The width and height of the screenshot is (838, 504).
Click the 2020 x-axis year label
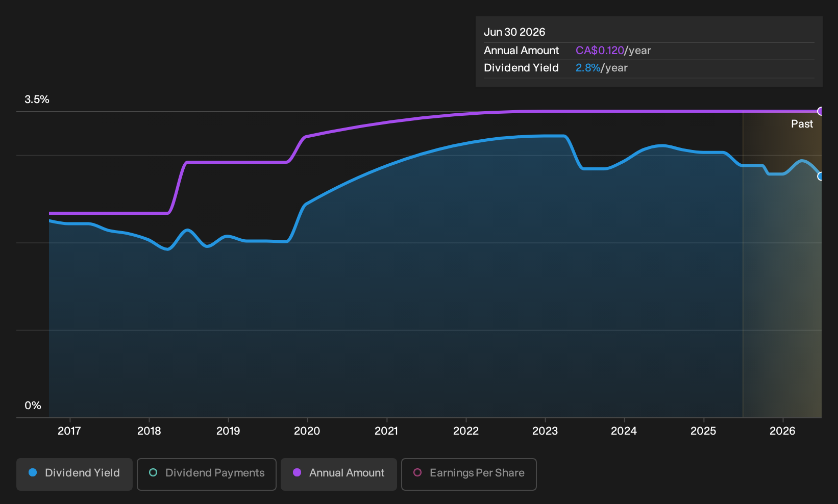[307, 431]
